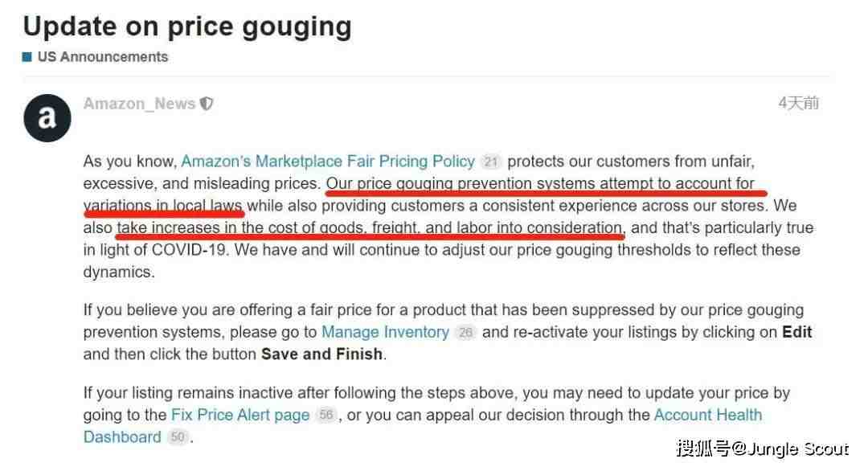
Task: Open the Amazon_News username profile
Action: click(139, 104)
